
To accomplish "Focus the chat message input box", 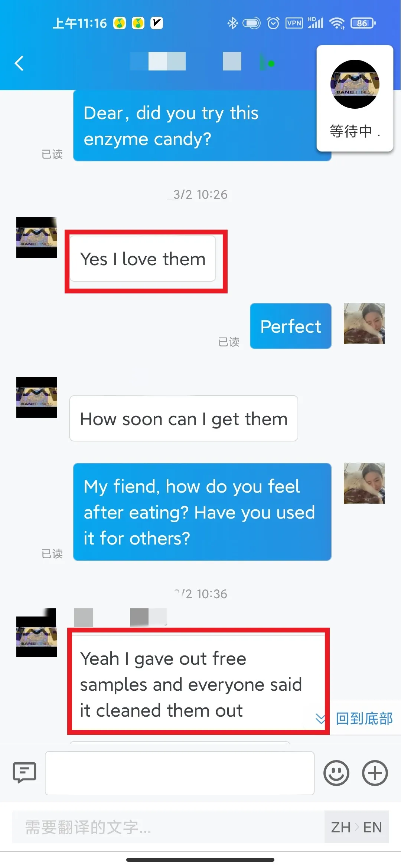I will pos(180,773).
